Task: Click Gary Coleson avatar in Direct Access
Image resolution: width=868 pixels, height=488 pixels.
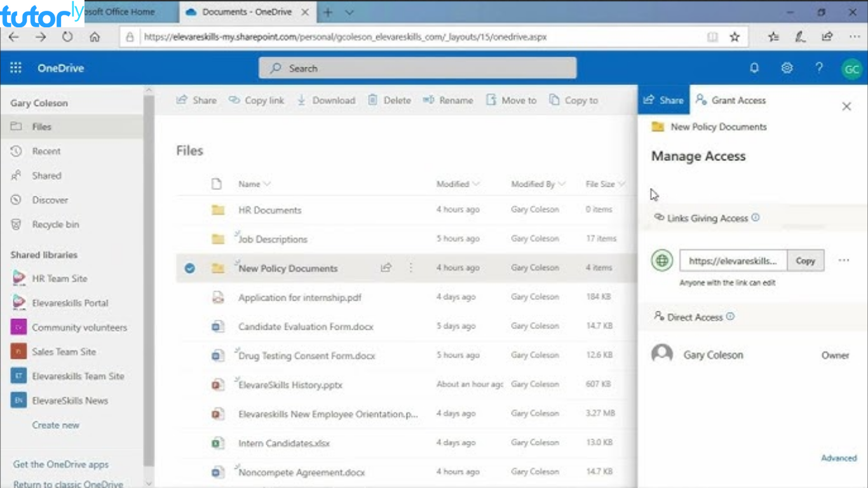Action: (x=662, y=354)
